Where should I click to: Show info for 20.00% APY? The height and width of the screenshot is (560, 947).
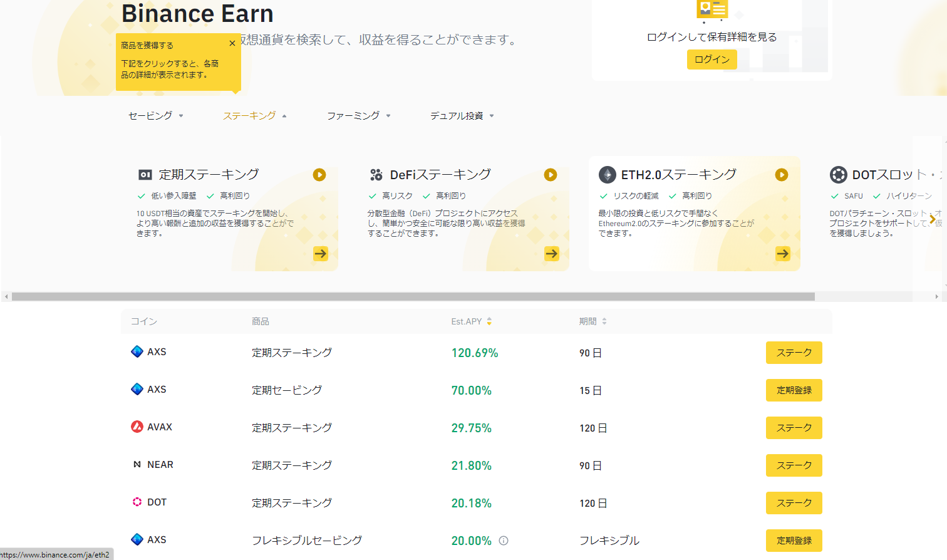(504, 541)
